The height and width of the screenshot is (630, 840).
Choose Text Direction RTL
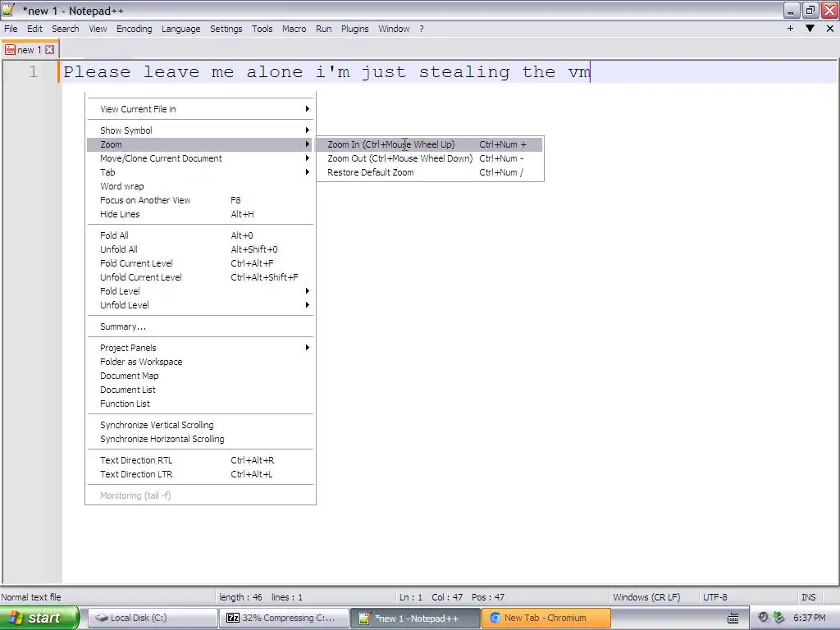point(200,460)
